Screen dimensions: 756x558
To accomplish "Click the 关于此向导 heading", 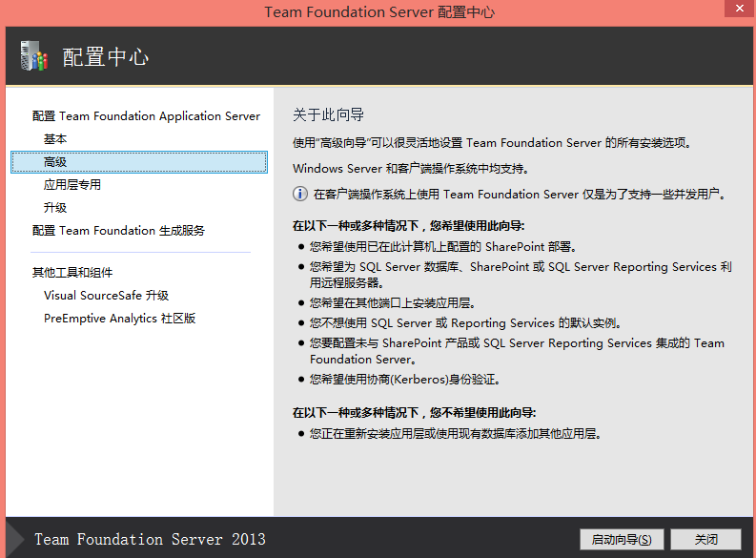I will coord(328,114).
